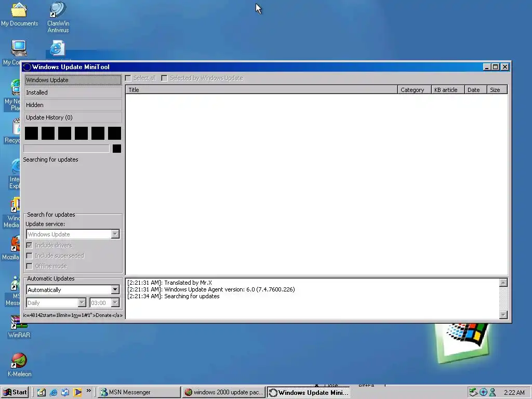The width and height of the screenshot is (532, 399).
Task: Select the Recycle Bin desktop icon
Action: (13, 131)
